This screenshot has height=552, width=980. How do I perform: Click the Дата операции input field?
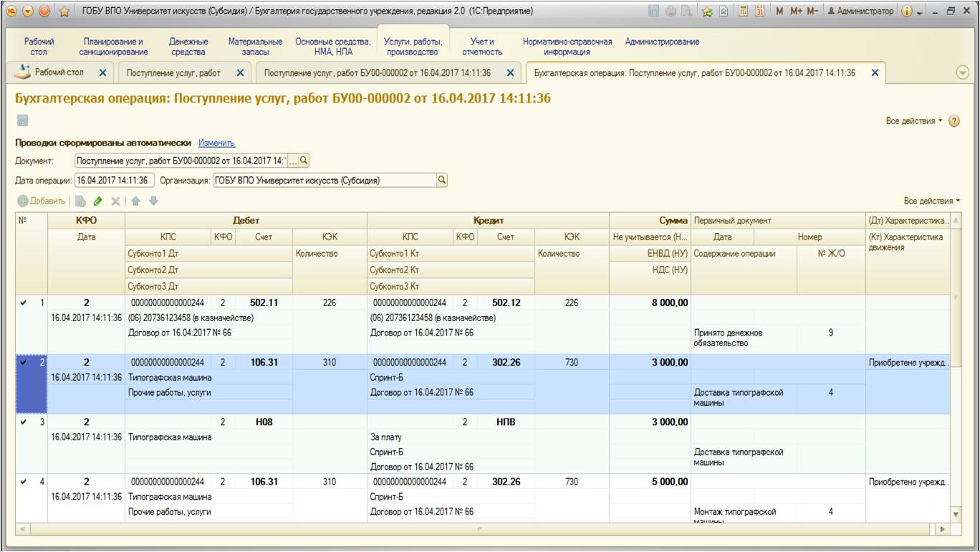click(113, 181)
